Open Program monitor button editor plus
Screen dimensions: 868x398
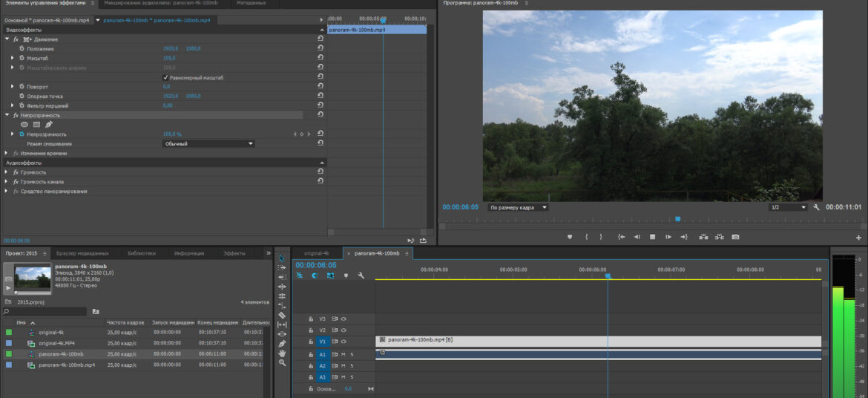pyautogui.click(x=858, y=238)
